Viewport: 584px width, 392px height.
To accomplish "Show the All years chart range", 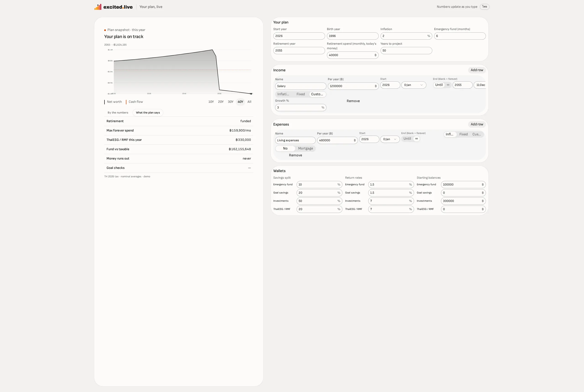I will click(x=249, y=102).
